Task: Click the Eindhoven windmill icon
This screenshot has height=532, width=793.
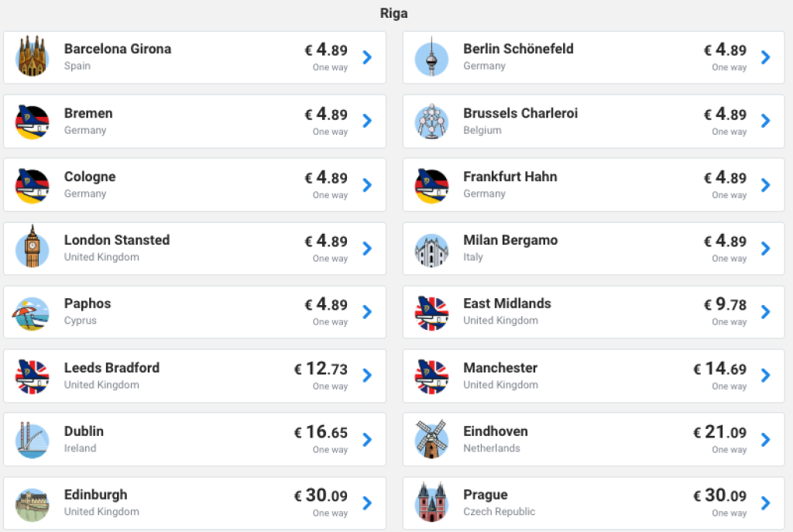Action: pyautogui.click(x=431, y=439)
